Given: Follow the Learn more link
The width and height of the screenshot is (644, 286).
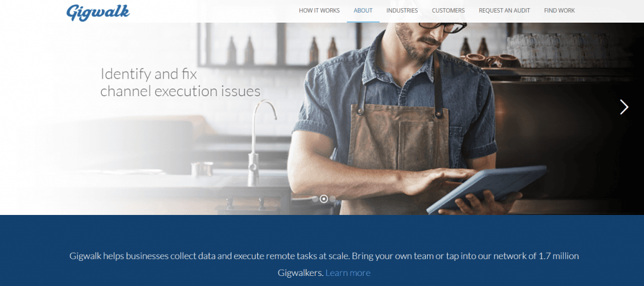Looking at the screenshot, I should pyautogui.click(x=348, y=273).
